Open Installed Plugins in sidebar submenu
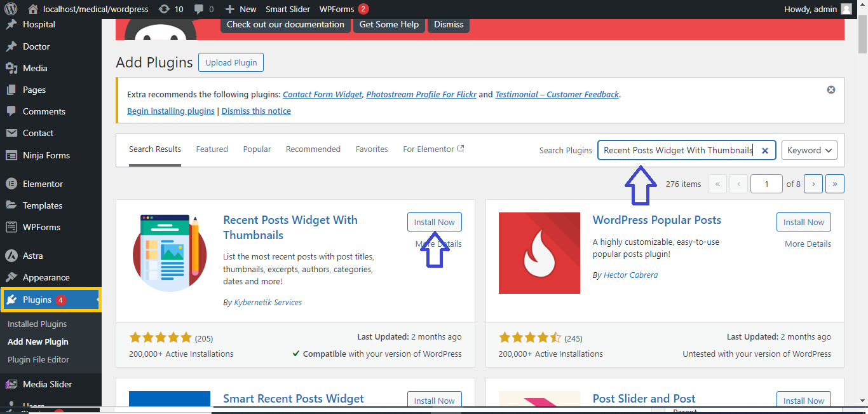This screenshot has width=868, height=414. pyautogui.click(x=37, y=324)
